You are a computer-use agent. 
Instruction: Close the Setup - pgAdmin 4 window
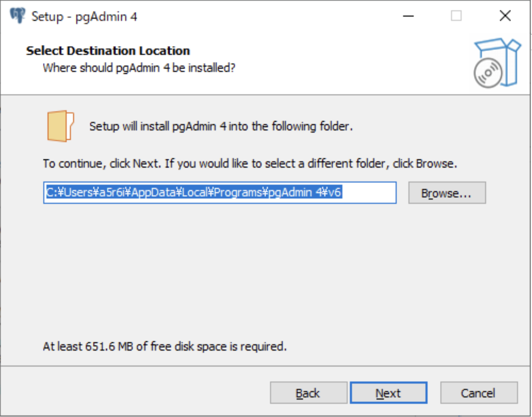505,16
